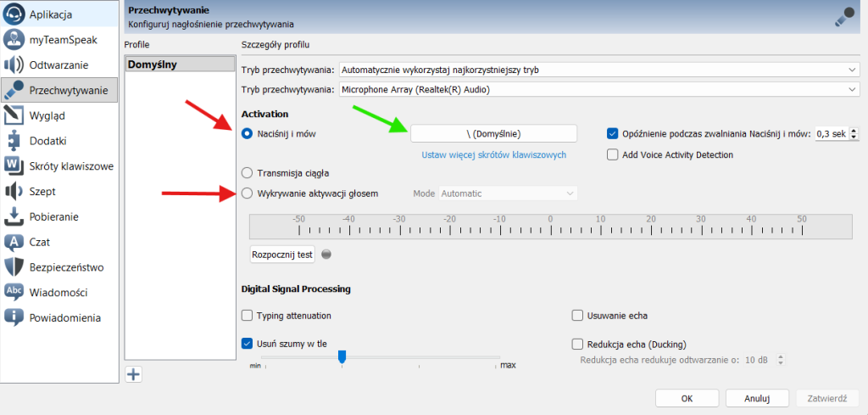This screenshot has width=868, height=415.
Task: Open Ustaw więcej skrótów klawiszowych link
Action: pos(493,155)
